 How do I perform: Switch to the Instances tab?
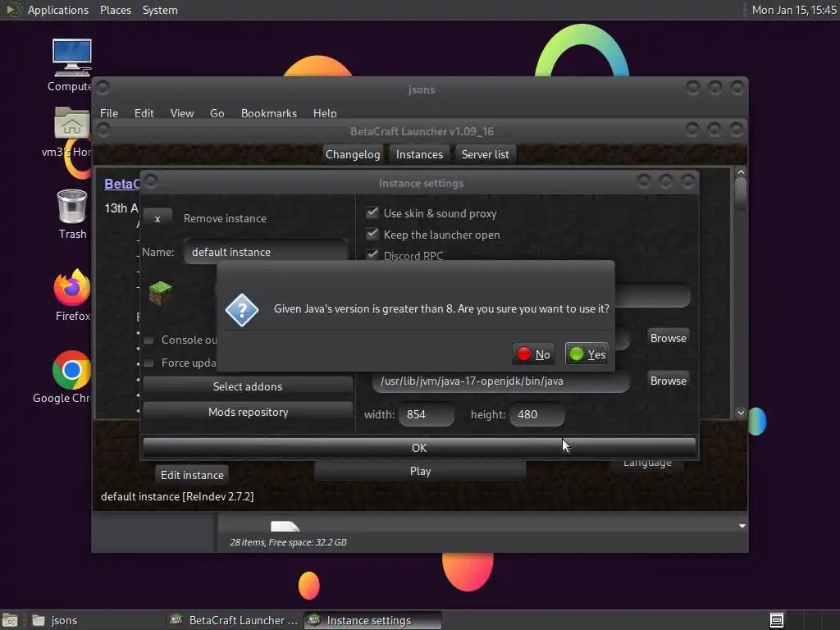[419, 154]
